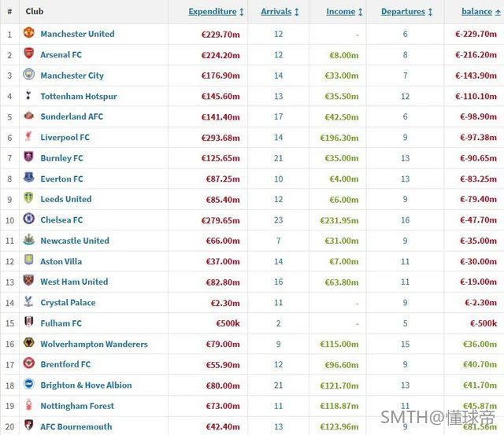Open the Brighton & Hove Albion link

pos(86,385)
